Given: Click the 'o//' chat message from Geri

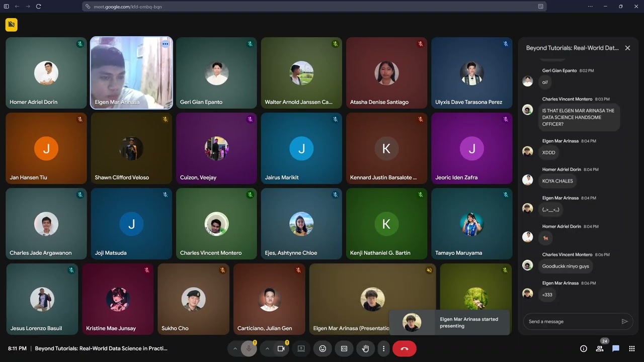Looking at the screenshot, I should (x=544, y=82).
